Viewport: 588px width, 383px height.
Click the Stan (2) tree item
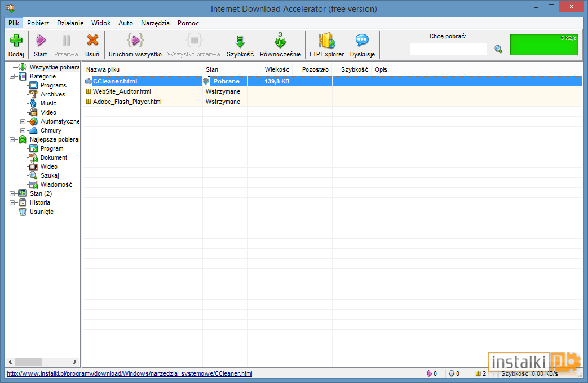[x=41, y=193]
